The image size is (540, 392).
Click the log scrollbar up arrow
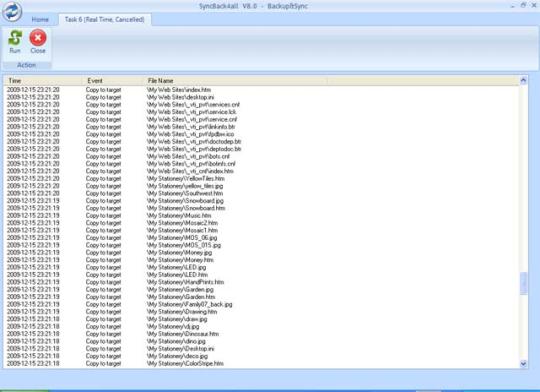coord(523,81)
